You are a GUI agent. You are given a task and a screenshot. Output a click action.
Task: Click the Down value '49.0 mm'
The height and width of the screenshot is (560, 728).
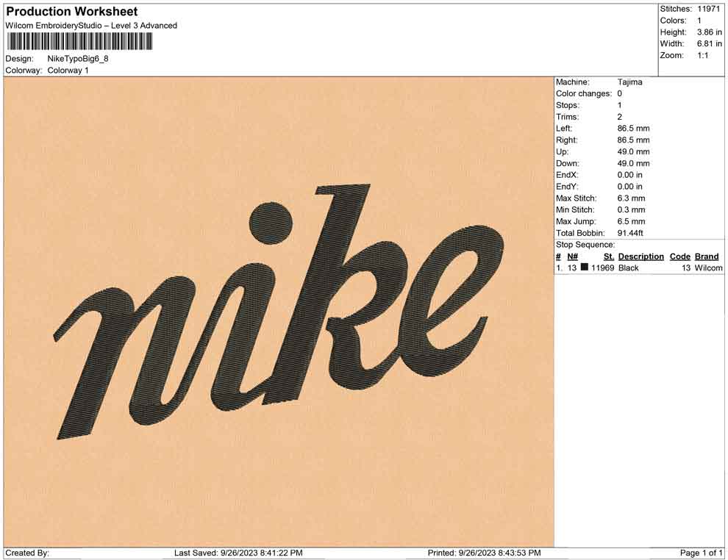pos(634,163)
